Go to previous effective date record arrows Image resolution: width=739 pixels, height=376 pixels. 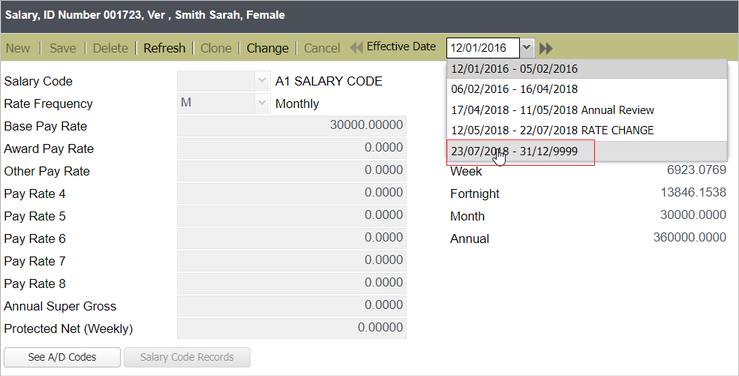[x=356, y=48]
